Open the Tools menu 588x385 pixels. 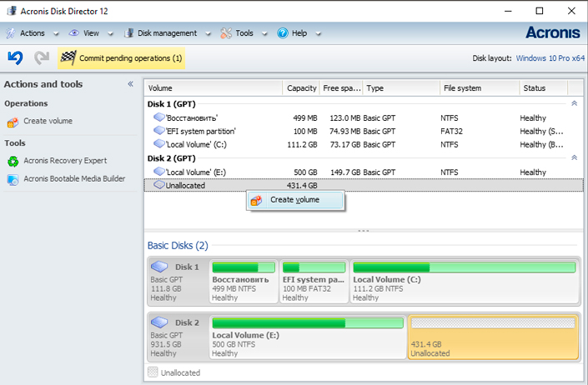coord(244,33)
